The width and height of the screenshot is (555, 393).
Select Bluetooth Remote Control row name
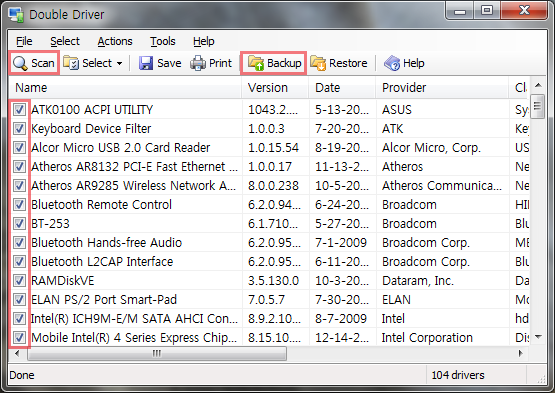point(101,205)
